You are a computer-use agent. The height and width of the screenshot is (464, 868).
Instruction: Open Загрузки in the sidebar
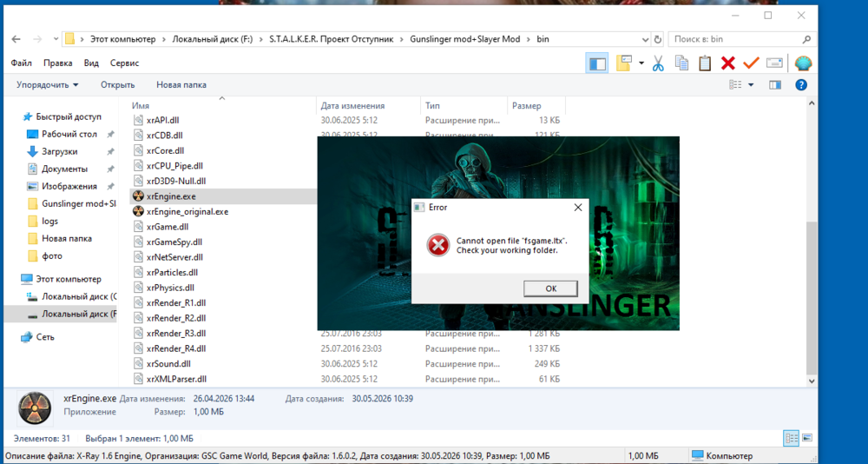(x=59, y=151)
